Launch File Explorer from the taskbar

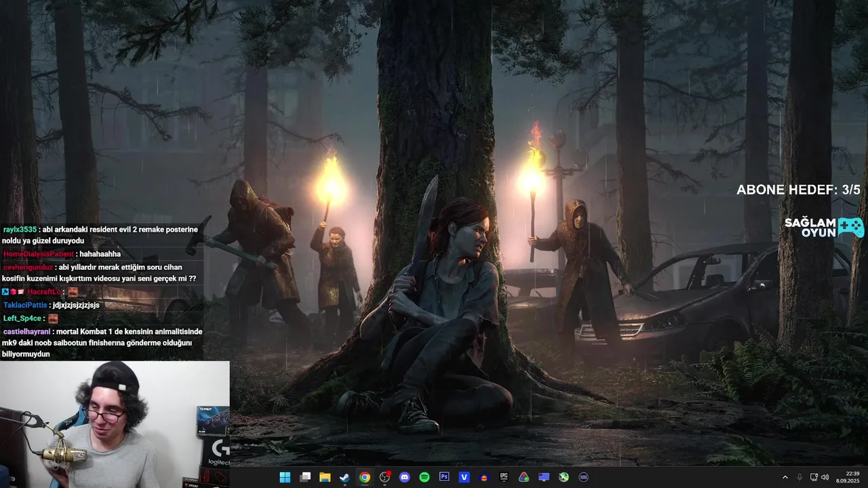click(325, 477)
